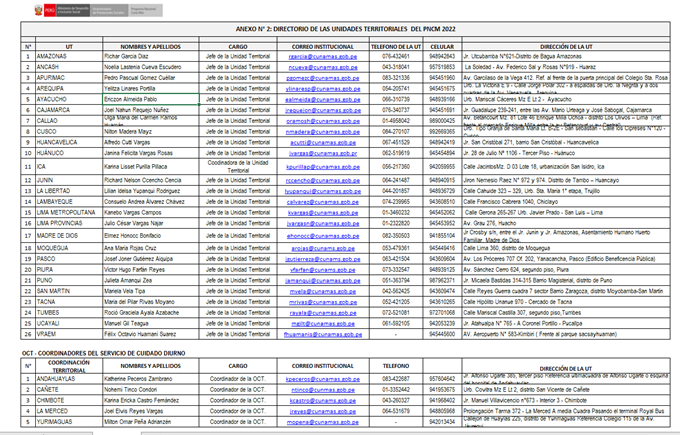Viewport: 680px width, 435px height.
Task: Select the phone number '076-432461'
Action: (396, 56)
